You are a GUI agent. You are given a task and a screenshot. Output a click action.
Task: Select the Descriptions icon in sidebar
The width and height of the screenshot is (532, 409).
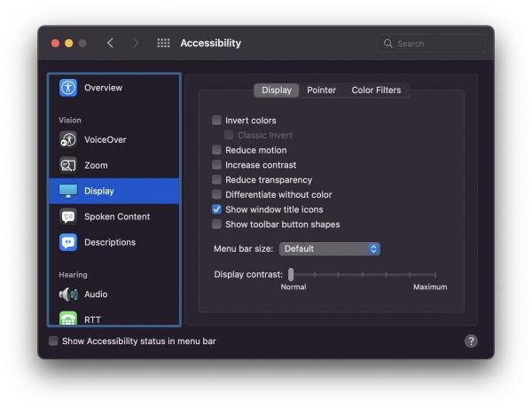tap(68, 242)
